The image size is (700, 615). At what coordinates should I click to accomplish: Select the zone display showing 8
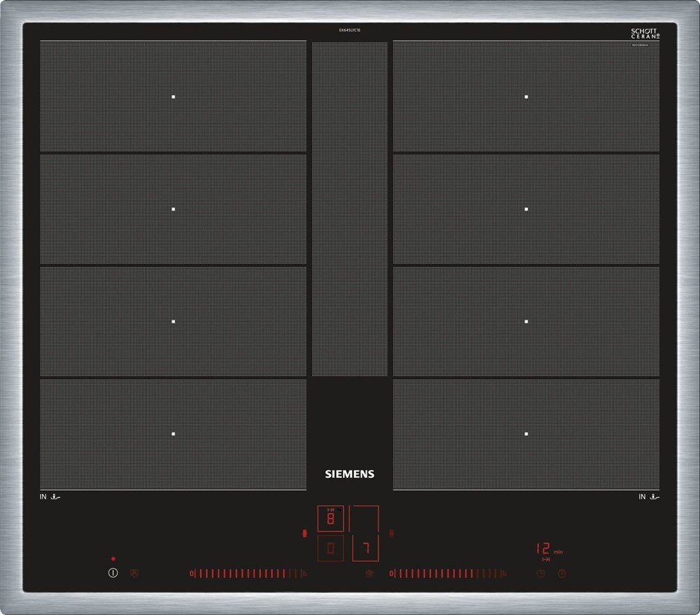[330, 519]
